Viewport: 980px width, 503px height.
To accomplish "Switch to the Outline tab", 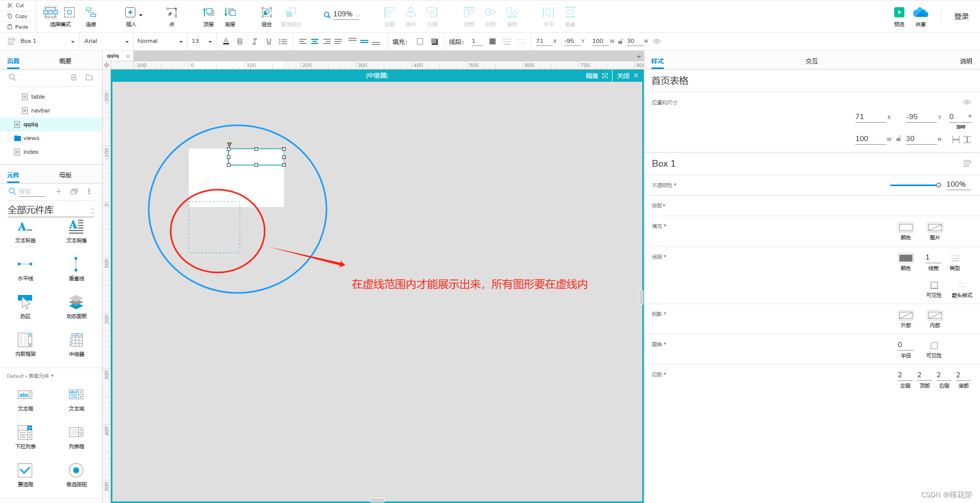I will click(65, 61).
